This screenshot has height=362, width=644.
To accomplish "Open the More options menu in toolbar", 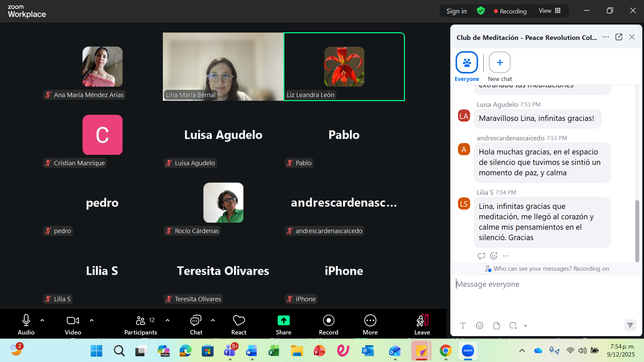I will point(370,324).
